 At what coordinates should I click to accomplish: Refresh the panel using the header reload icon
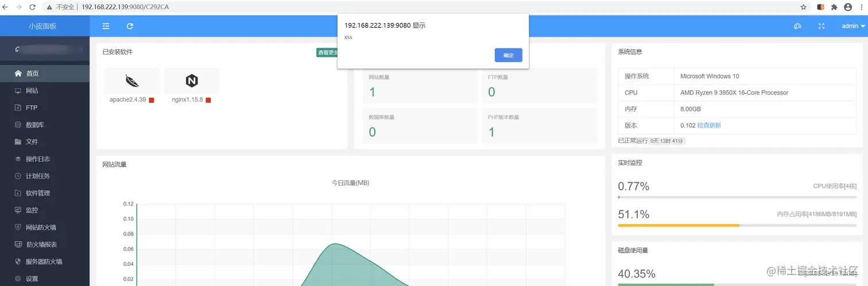click(x=130, y=26)
